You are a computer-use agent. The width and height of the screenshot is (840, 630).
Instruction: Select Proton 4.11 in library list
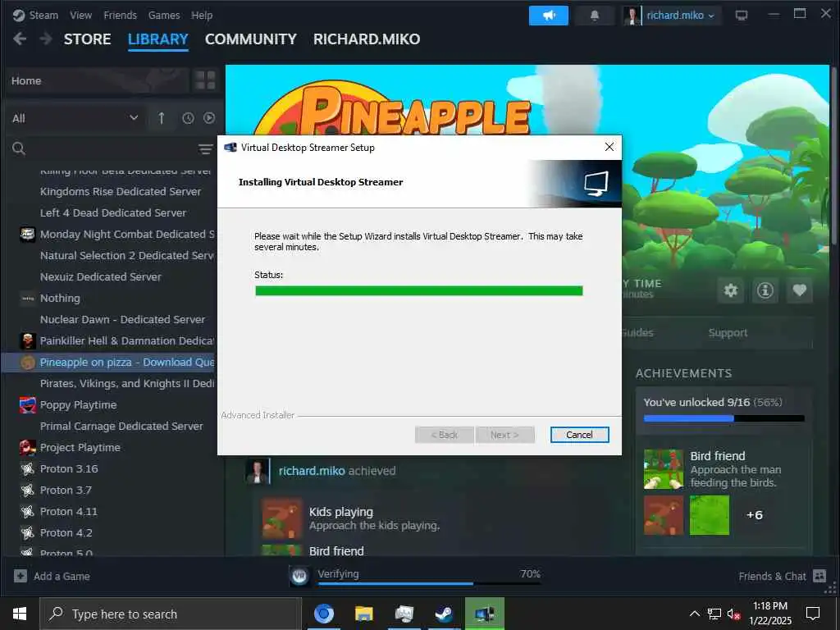(x=69, y=512)
